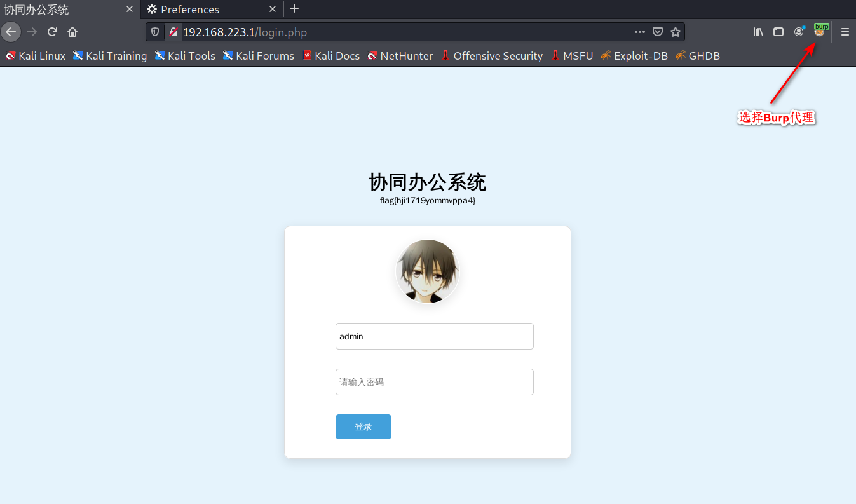Reload the page with the refresh icon

[53, 32]
